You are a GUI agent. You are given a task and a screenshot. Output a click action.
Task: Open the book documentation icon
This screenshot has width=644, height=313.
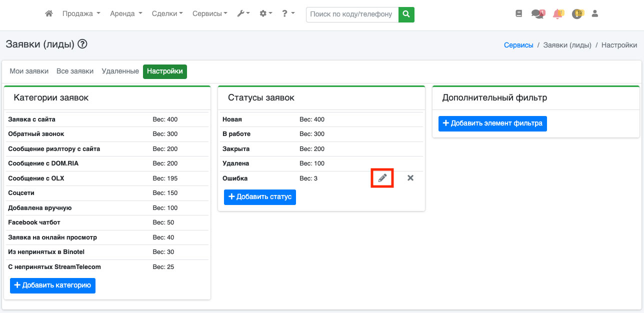click(x=518, y=14)
